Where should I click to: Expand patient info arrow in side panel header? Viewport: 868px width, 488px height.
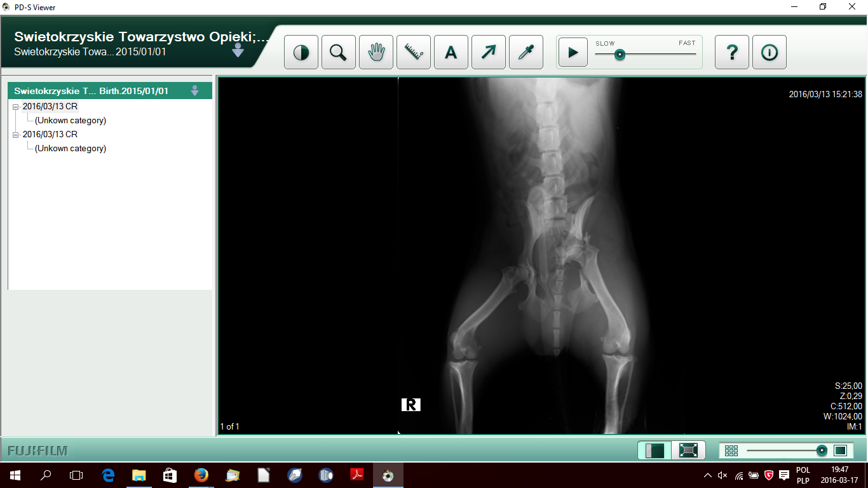point(195,91)
